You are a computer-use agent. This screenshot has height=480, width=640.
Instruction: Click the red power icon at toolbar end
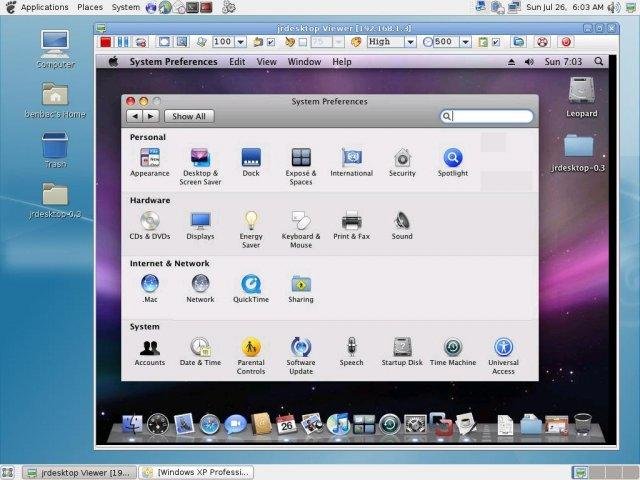(566, 42)
